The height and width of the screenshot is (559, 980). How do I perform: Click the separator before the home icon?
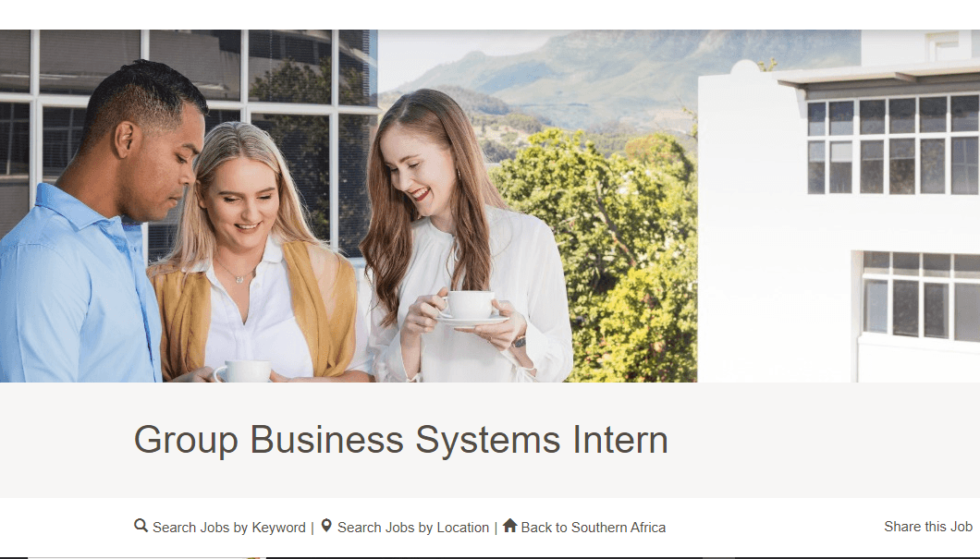pyautogui.click(x=496, y=528)
